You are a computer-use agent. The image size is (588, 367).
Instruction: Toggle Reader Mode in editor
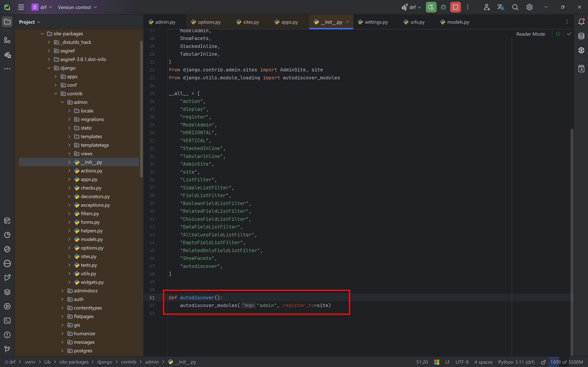530,34
